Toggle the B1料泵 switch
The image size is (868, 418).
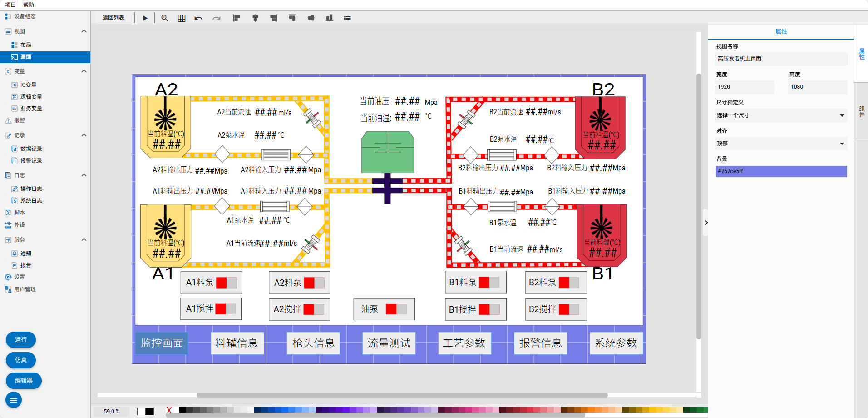click(x=489, y=282)
